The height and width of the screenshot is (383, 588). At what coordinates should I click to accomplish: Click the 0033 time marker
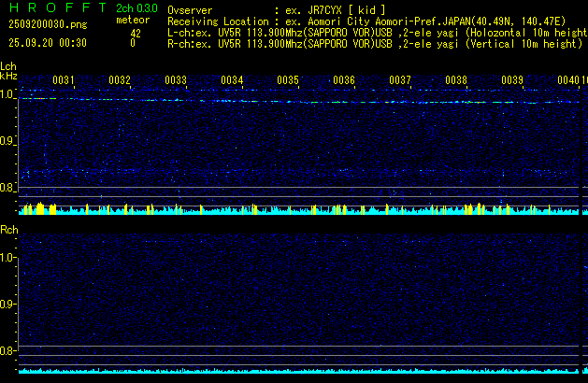pyautogui.click(x=176, y=80)
